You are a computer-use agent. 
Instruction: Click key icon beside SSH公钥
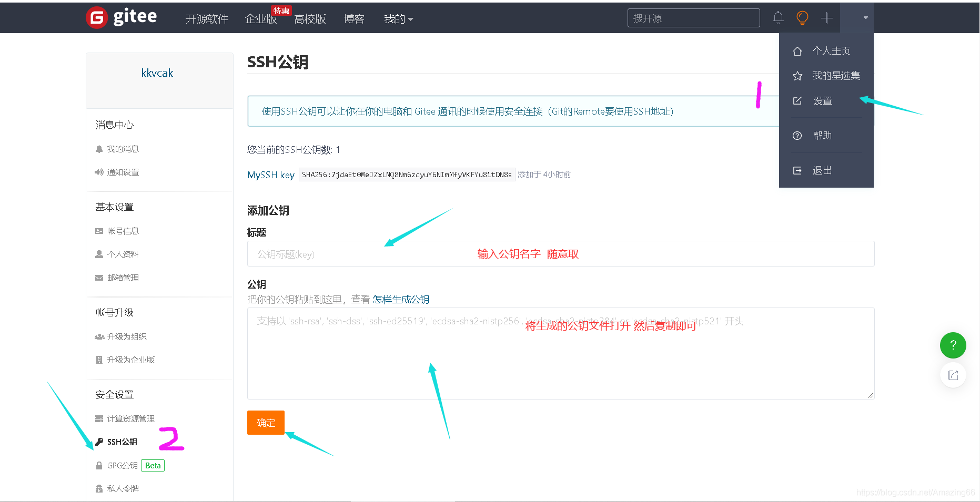pyautogui.click(x=99, y=442)
